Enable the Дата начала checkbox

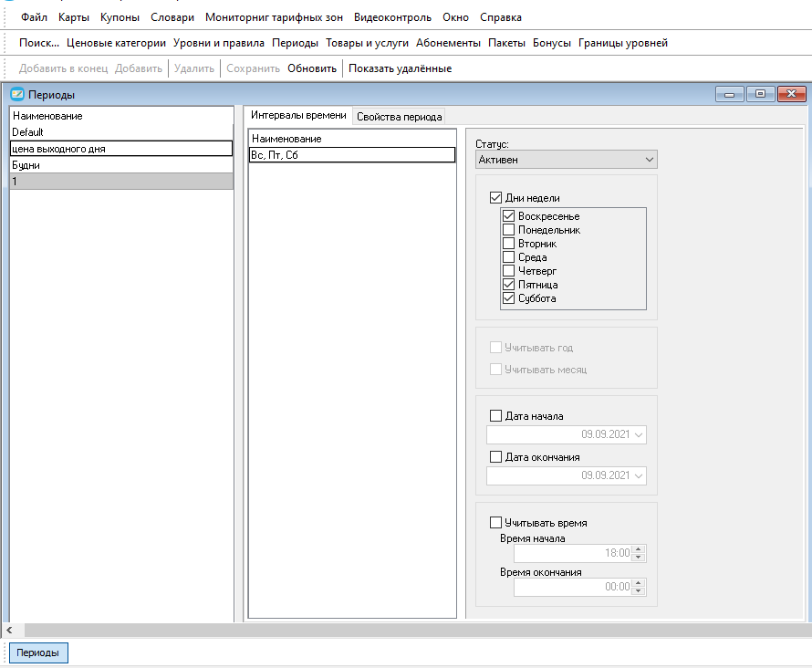point(495,416)
